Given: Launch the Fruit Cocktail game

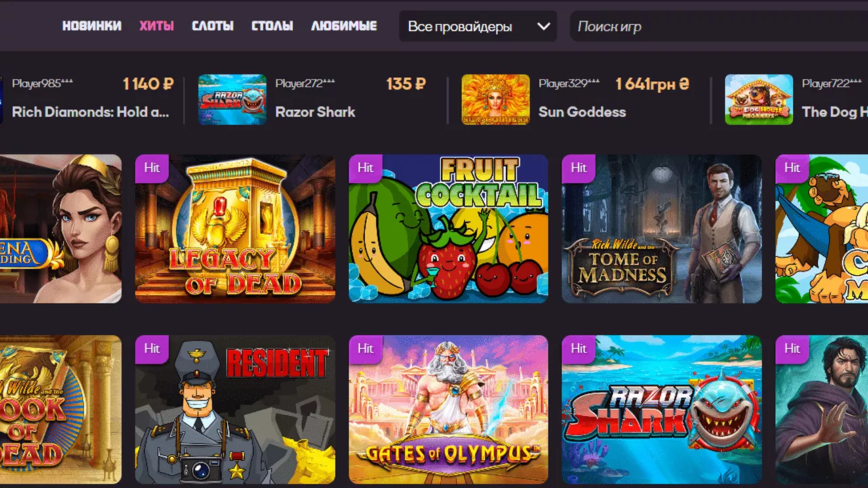Looking at the screenshot, I should coord(448,228).
